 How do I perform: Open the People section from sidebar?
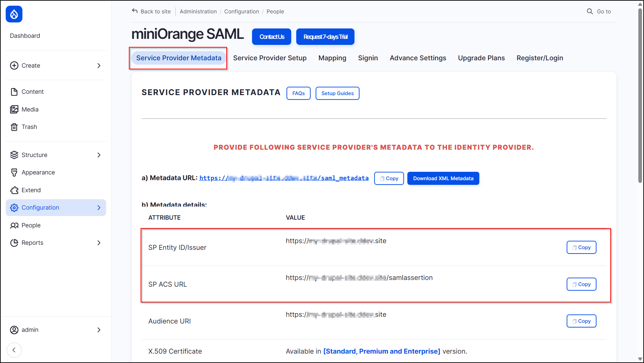pos(30,225)
